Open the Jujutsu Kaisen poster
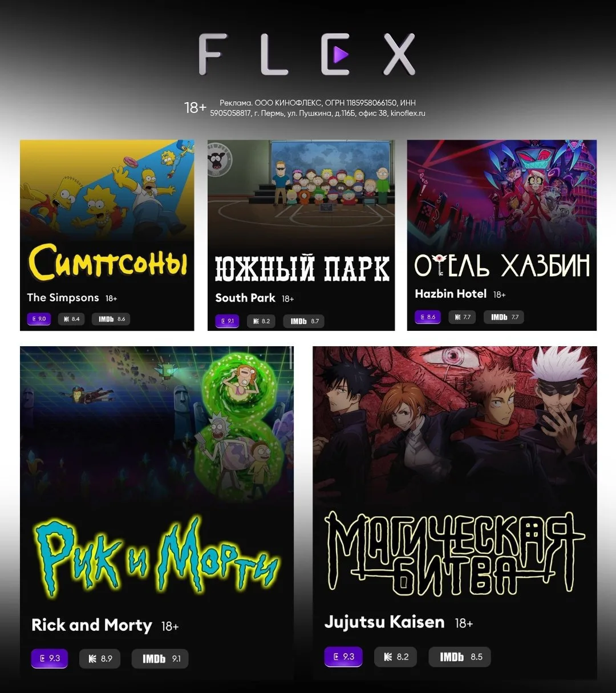Screen dimensions: 616x693 455,513
